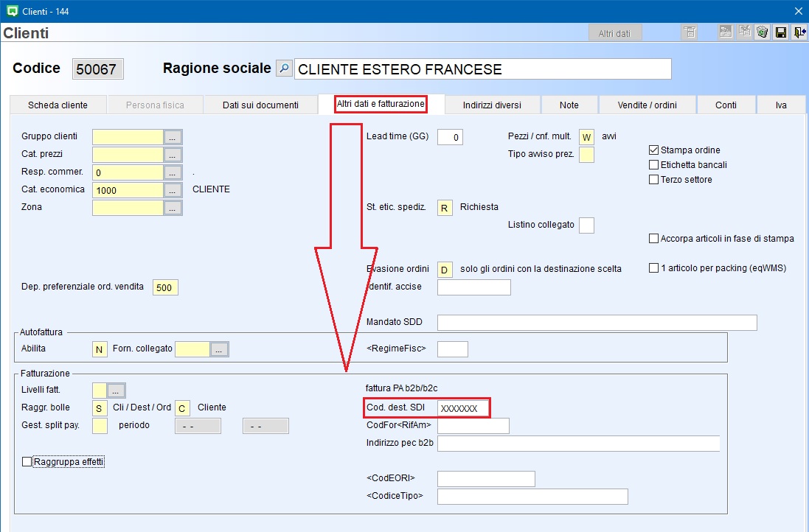Go to Indirizzi diversi tab
Viewport: 809px width, 532px height.
492,105
